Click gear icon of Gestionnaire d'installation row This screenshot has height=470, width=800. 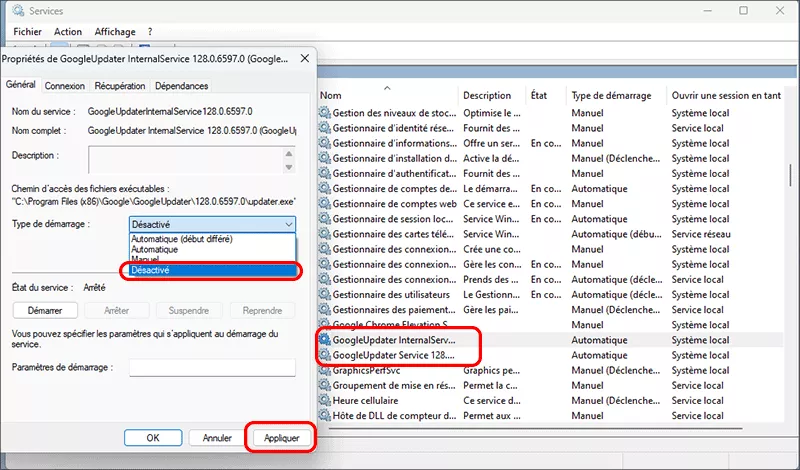(324, 158)
